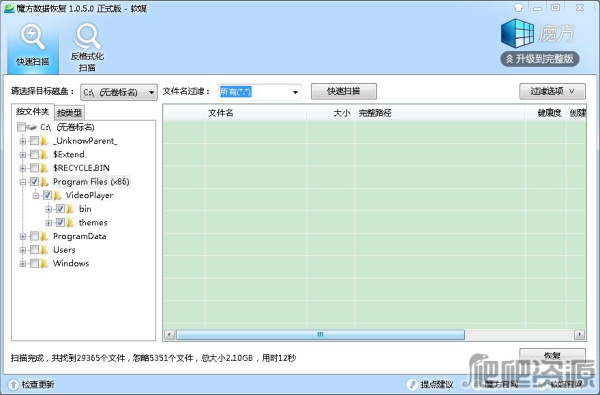
Task: Open the 过滤选项 filter options dropdown
Action: tap(552, 91)
